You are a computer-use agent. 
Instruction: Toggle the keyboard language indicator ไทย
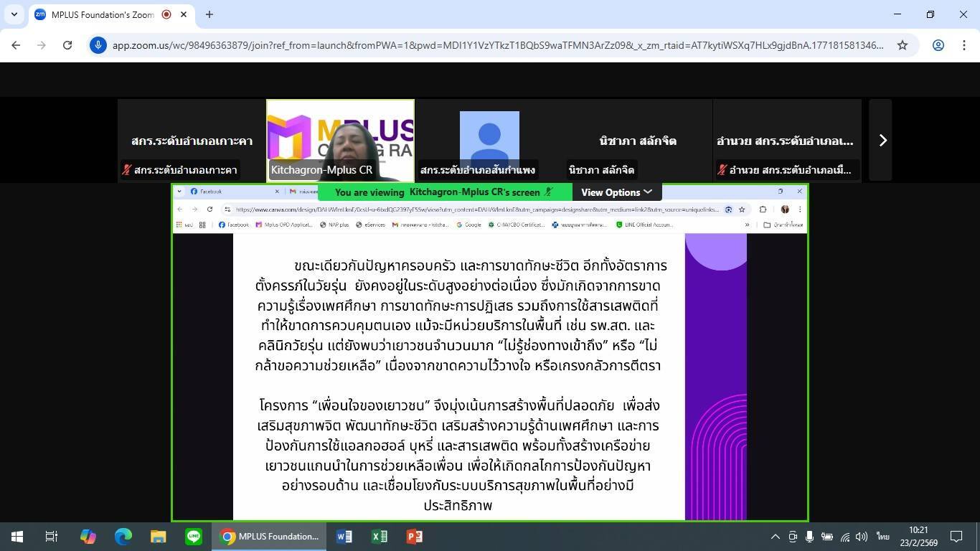pyautogui.click(x=882, y=537)
